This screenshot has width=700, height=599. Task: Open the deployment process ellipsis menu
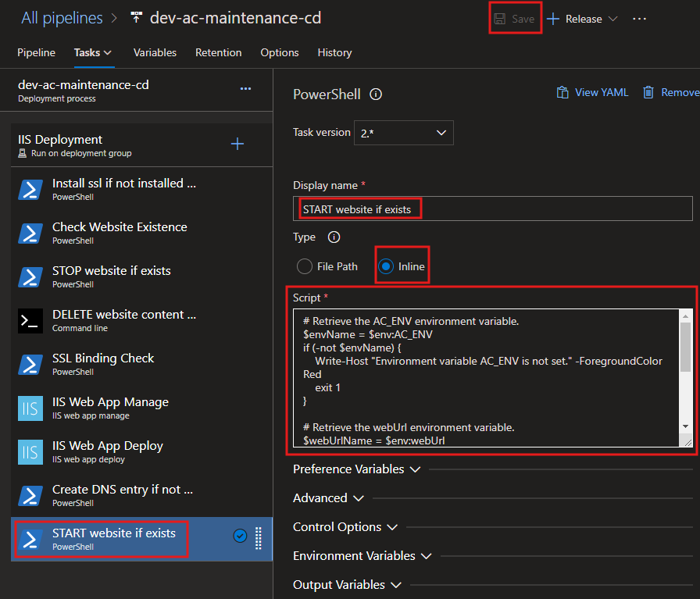245,89
